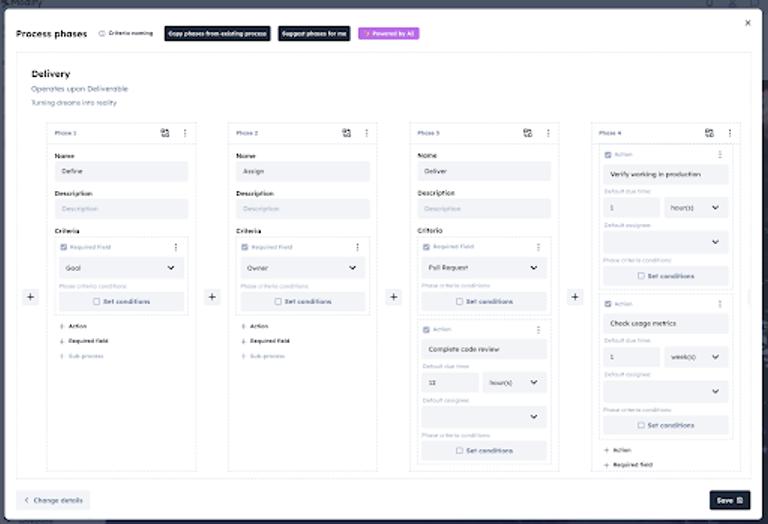The width and height of the screenshot is (768, 524).
Task: Click Copy phases from existing process button
Action: click(217, 33)
